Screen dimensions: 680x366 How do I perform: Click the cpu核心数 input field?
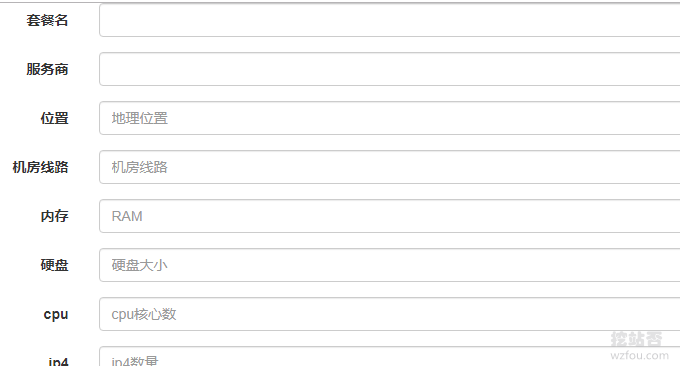tap(389, 314)
